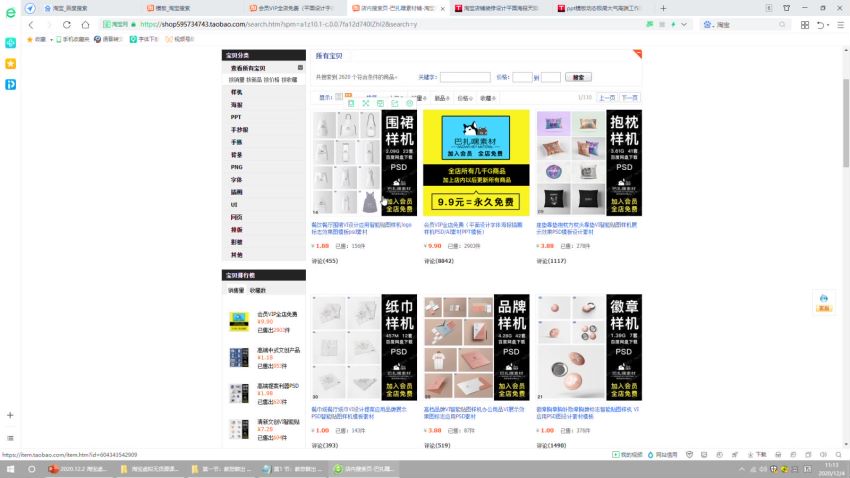Switch to the 淘宝店铺装修设计 browser tab

pyautogui.click(x=499, y=8)
